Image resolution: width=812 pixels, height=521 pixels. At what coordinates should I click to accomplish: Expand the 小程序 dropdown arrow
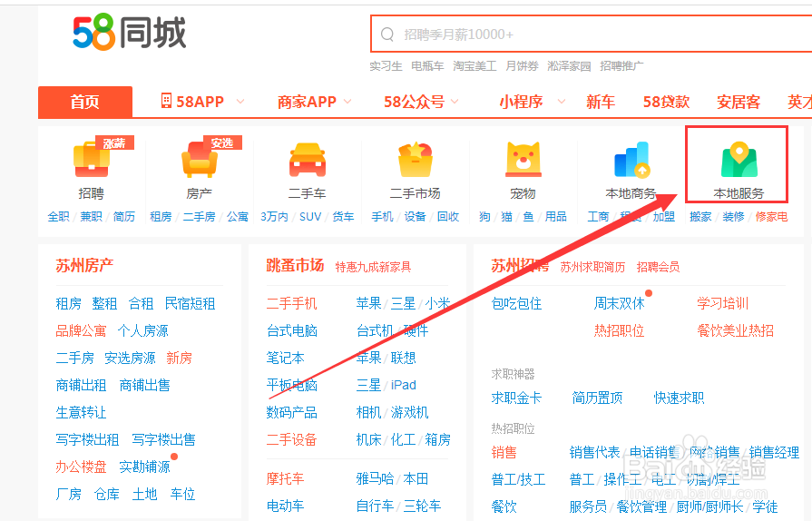[x=562, y=102]
